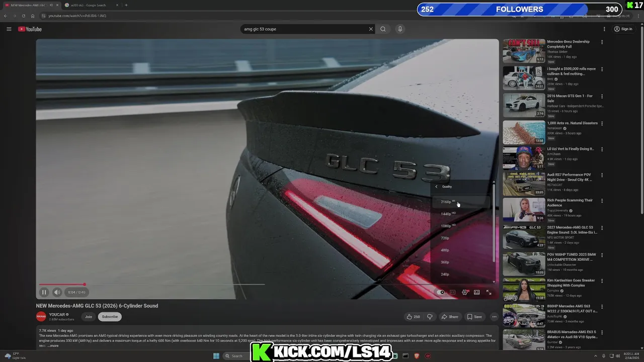The width and height of the screenshot is (644, 362).
Task: Like the video (250 likes)
Action: pyautogui.click(x=413, y=317)
